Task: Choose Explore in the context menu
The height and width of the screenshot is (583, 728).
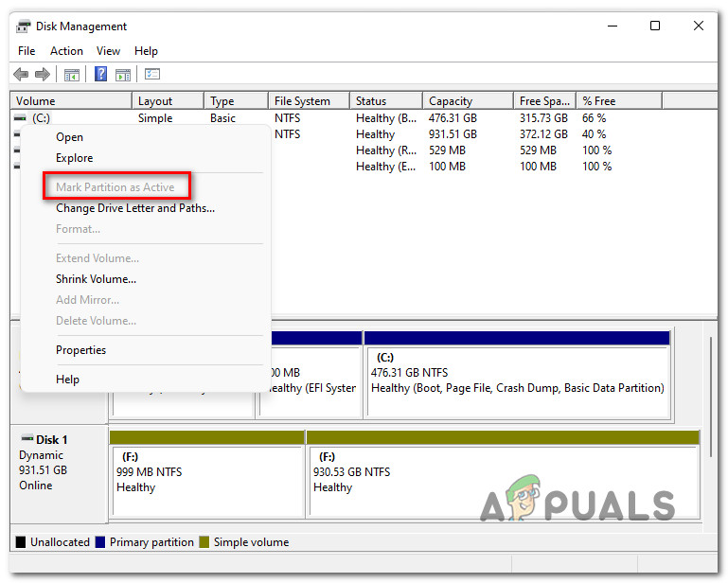Action: [x=74, y=158]
